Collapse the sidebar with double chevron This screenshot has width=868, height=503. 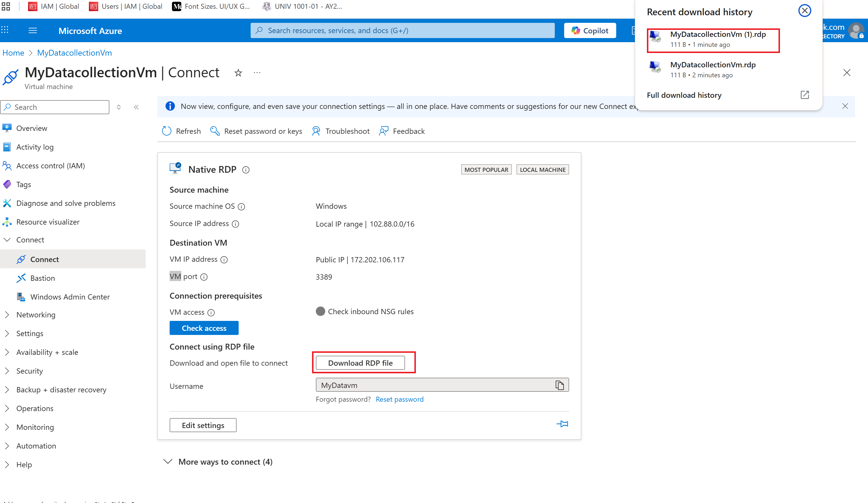(136, 107)
